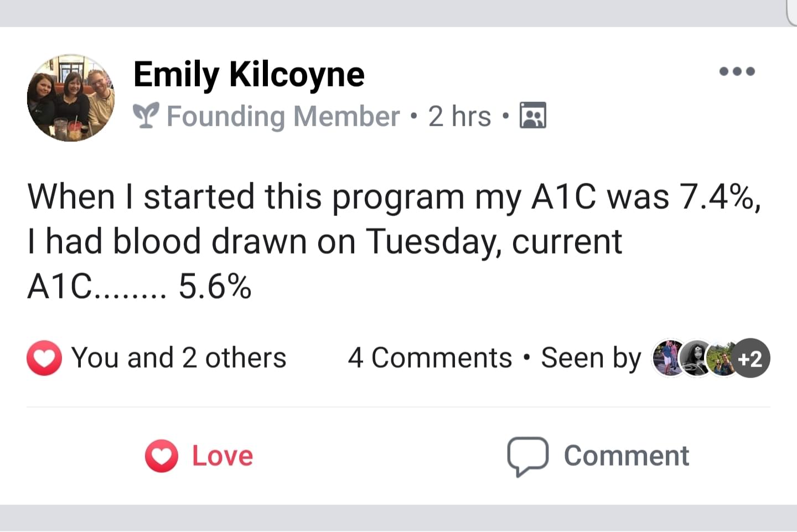Open the 2 hrs timestamp
This screenshot has width=797, height=532.
coord(459,116)
